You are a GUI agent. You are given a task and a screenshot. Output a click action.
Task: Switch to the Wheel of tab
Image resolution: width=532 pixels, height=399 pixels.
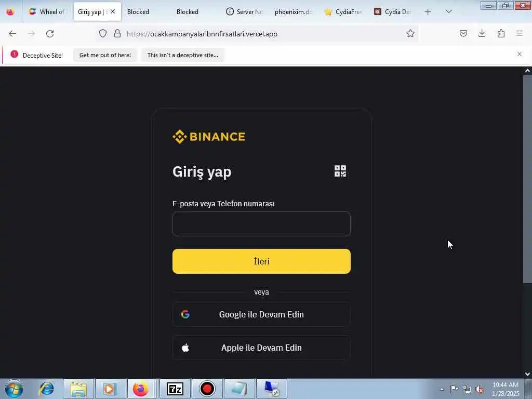click(x=47, y=12)
